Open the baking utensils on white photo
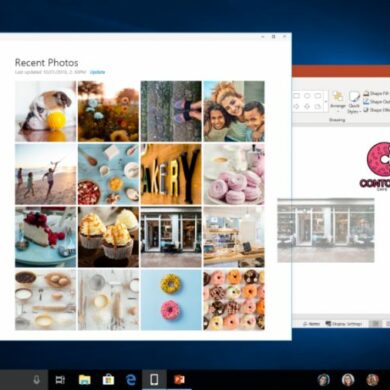Image resolution: width=390 pixels, height=390 pixels. (108, 300)
